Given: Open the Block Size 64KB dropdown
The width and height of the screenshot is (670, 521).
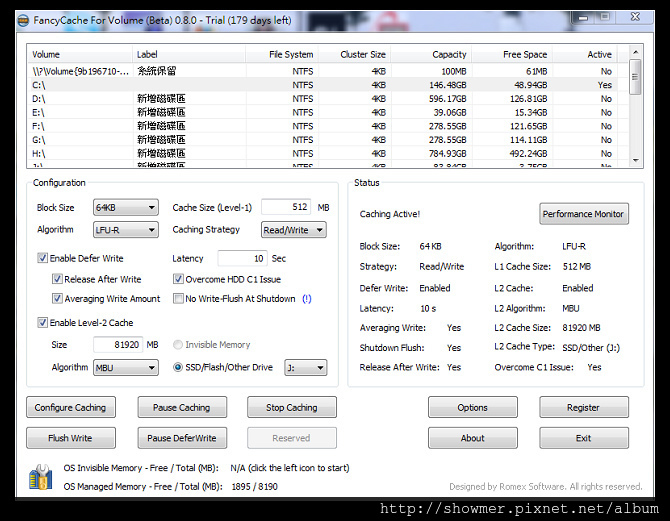Looking at the screenshot, I should tap(126, 207).
